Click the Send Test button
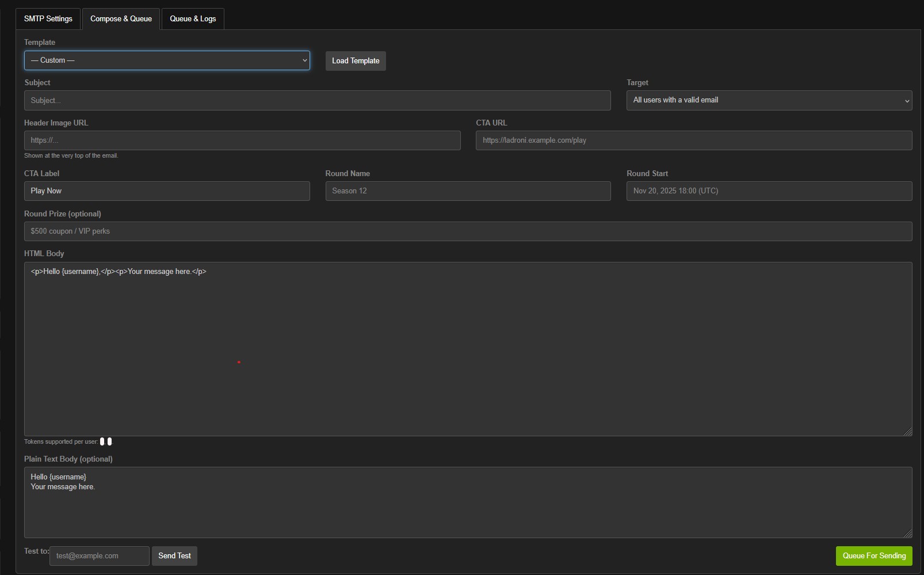Viewport: 924px width, 575px height. coord(174,556)
